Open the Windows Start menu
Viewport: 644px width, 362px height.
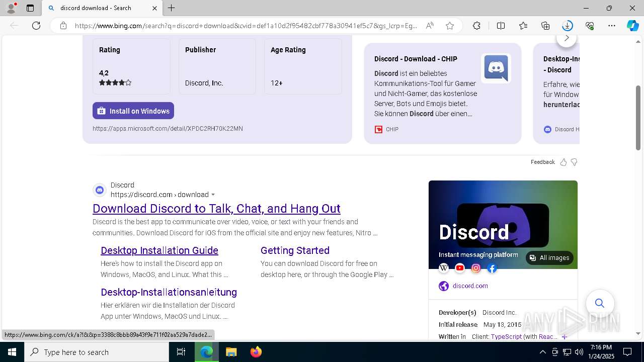click(12, 352)
